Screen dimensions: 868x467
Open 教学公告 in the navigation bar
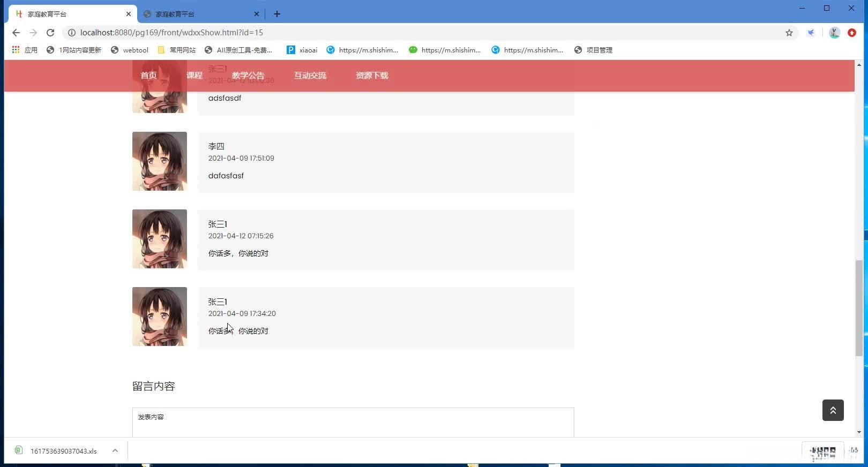pyautogui.click(x=248, y=76)
